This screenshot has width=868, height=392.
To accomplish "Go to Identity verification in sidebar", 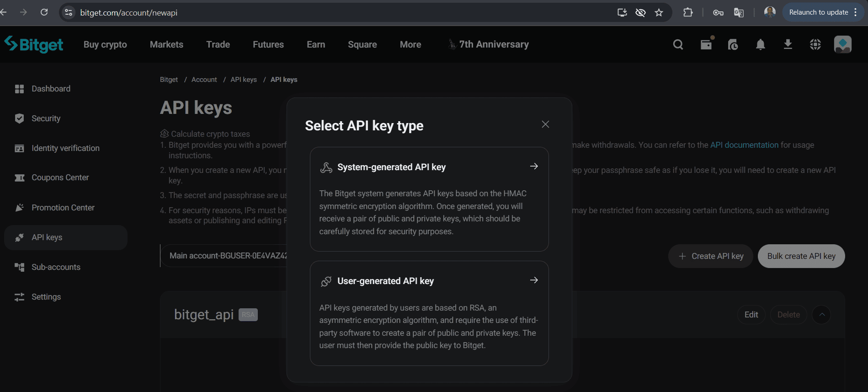I will (66, 148).
